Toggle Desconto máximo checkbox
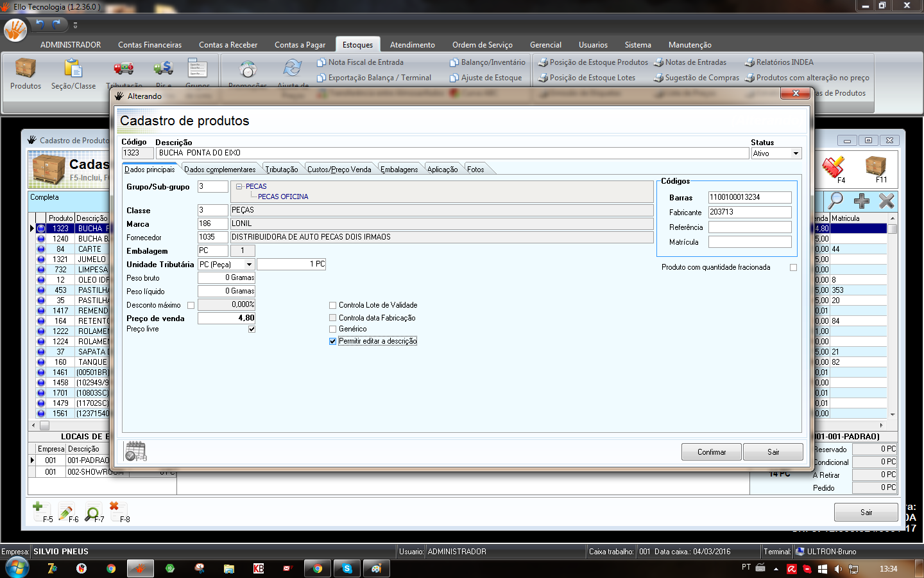This screenshot has height=578, width=924. pos(191,305)
